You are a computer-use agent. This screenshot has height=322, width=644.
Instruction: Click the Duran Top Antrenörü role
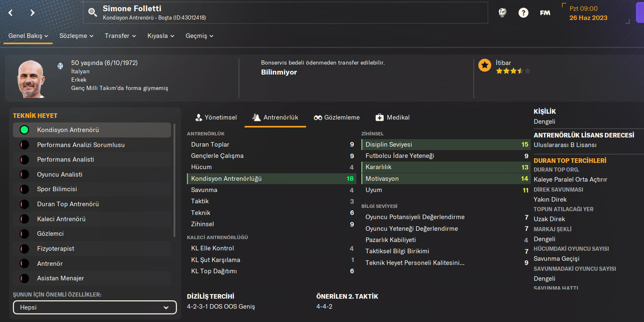(68, 204)
